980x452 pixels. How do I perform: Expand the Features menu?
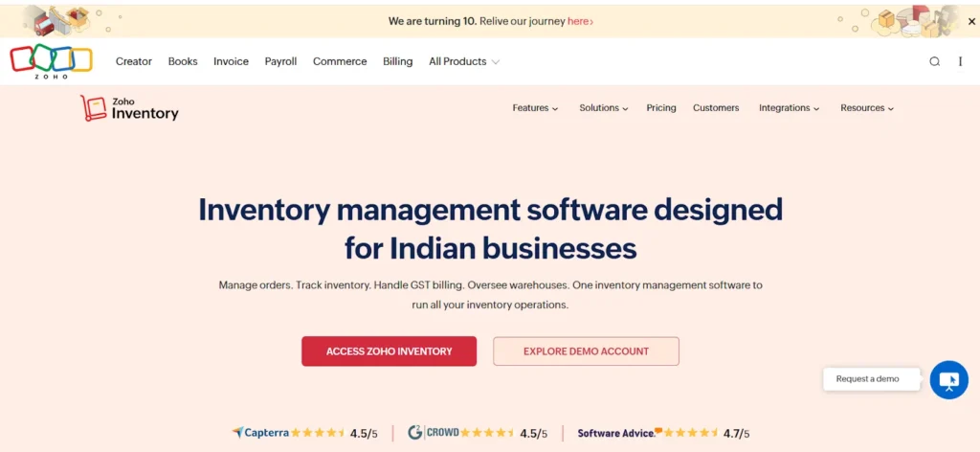point(535,108)
